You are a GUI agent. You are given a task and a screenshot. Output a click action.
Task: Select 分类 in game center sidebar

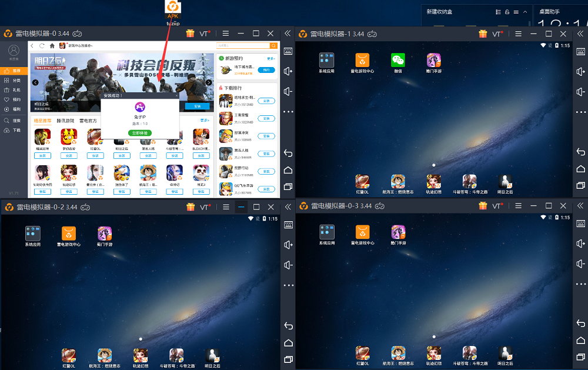[x=14, y=81]
